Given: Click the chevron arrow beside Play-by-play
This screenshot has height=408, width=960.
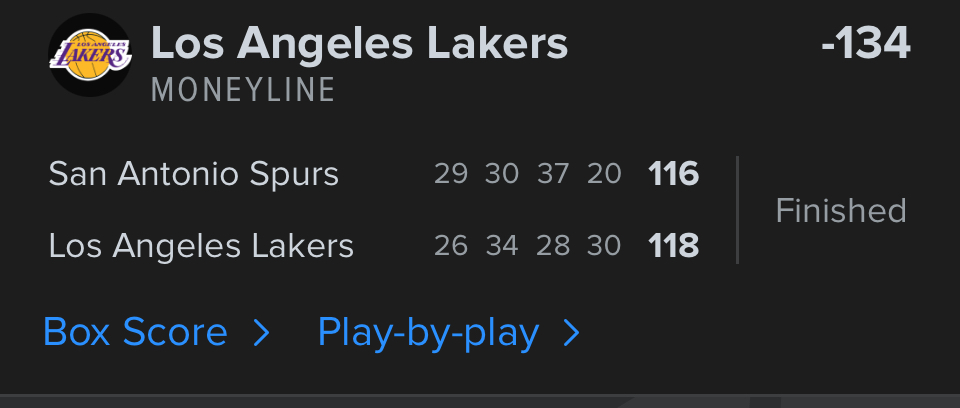Looking at the screenshot, I should pos(571,333).
